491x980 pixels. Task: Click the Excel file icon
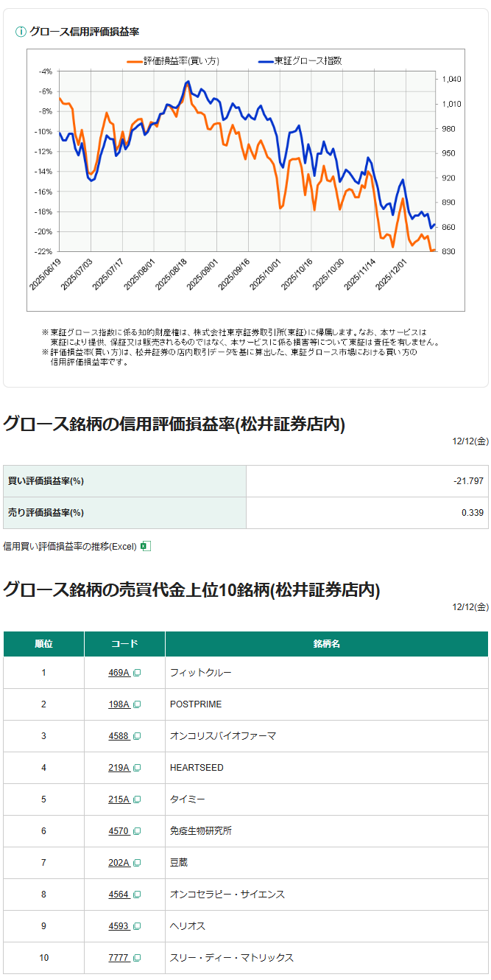point(145,546)
